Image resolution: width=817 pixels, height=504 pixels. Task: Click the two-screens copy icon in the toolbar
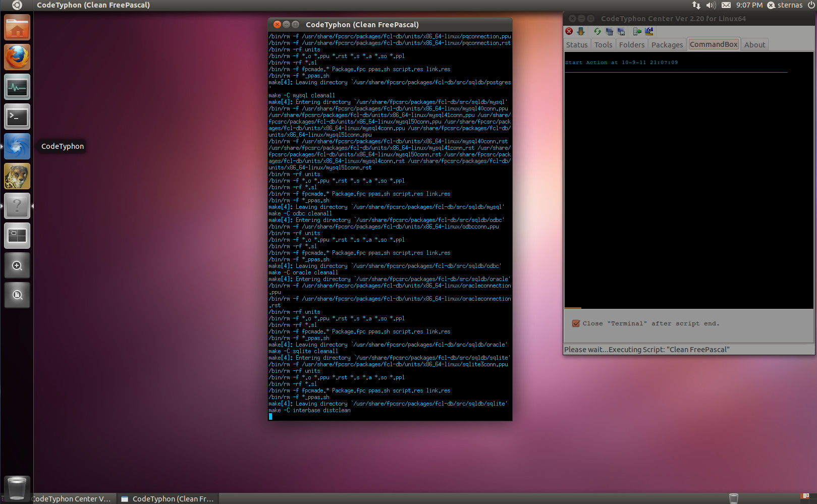coord(621,31)
